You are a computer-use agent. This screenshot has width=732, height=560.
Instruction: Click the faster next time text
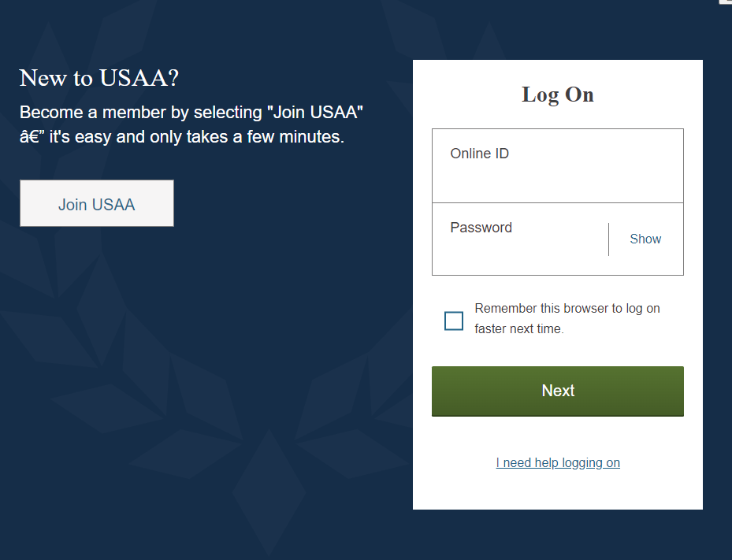[519, 329]
